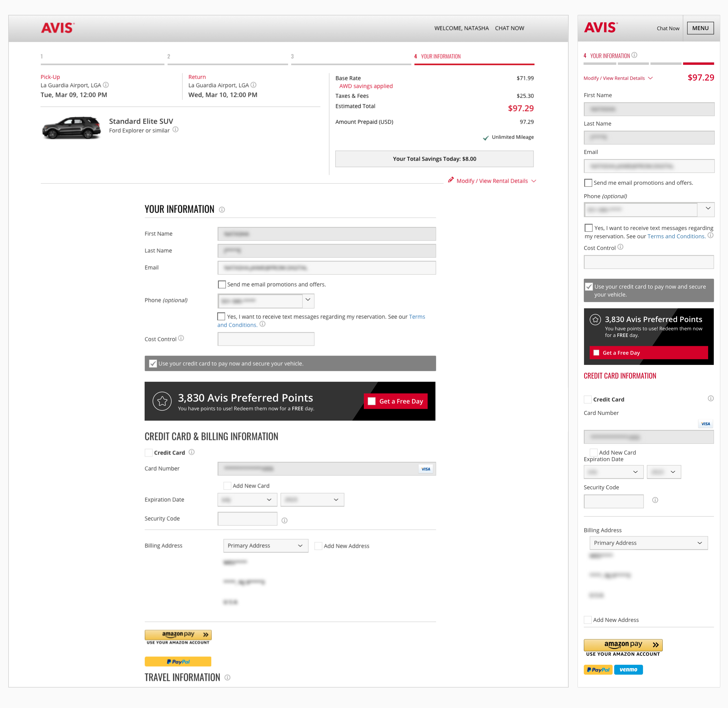
Task: Check the Get a Free Day box
Action: (x=371, y=401)
